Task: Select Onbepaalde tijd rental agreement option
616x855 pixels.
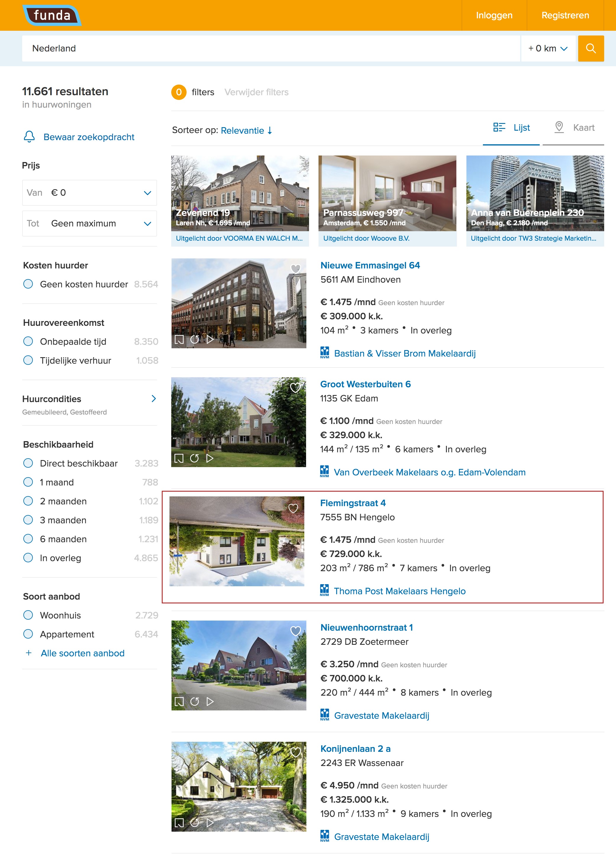Action: [28, 341]
